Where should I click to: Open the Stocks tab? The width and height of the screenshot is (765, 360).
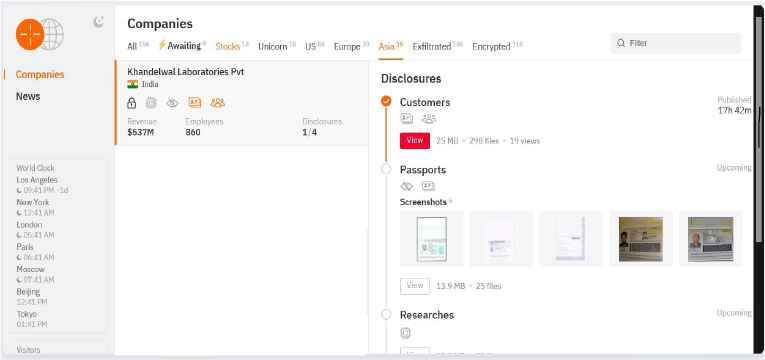pyautogui.click(x=232, y=46)
